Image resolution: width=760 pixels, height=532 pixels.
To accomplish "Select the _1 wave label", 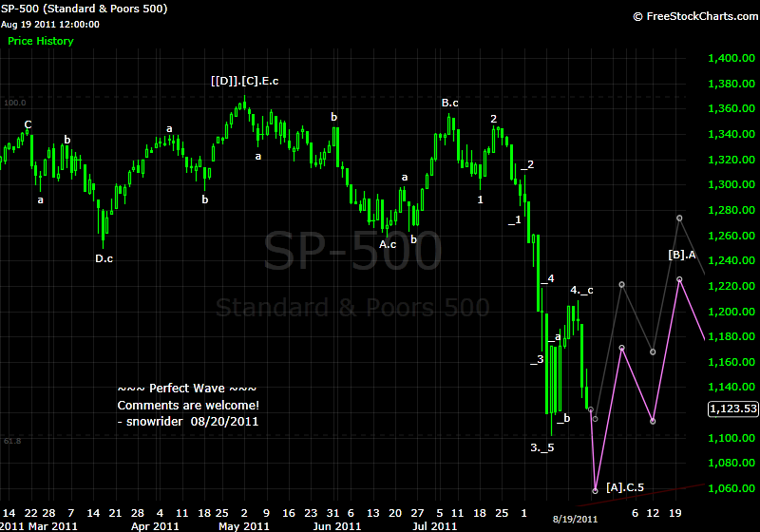I will coord(515,220).
